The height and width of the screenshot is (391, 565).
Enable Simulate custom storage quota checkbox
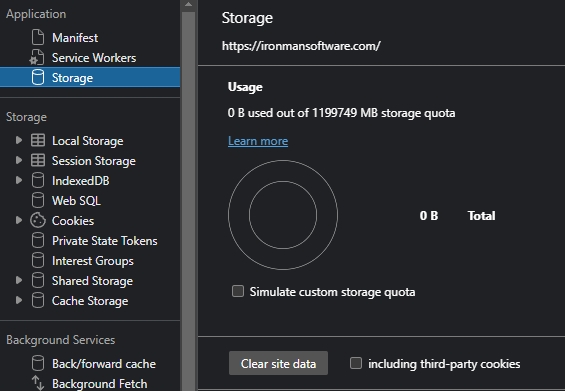coord(238,291)
